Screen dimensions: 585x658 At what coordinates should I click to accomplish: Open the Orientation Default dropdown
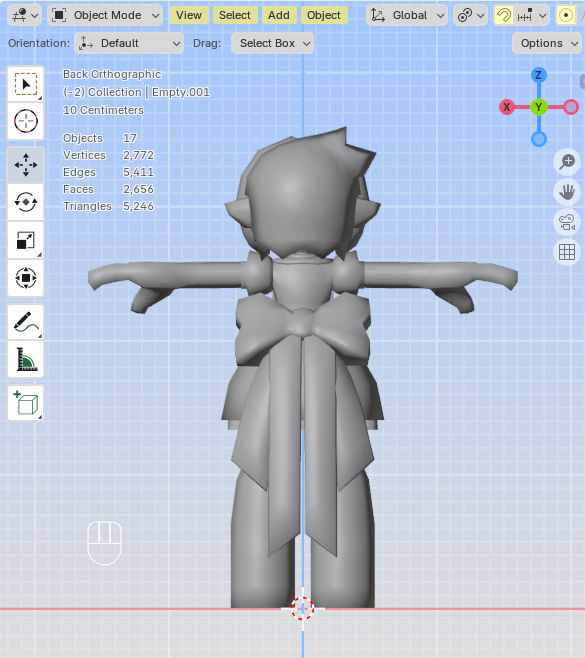tap(129, 43)
